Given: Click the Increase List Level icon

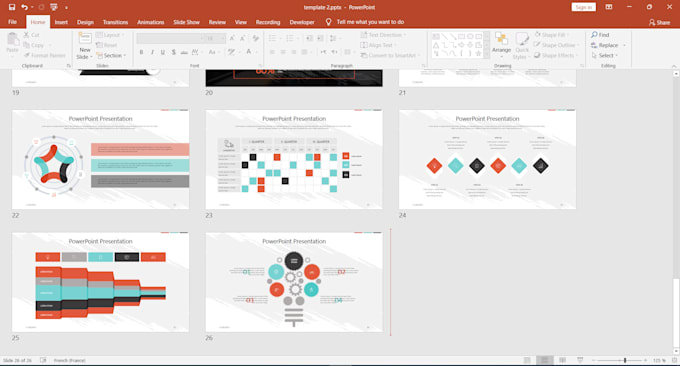Looking at the screenshot, I should pyautogui.click(x=320, y=38).
